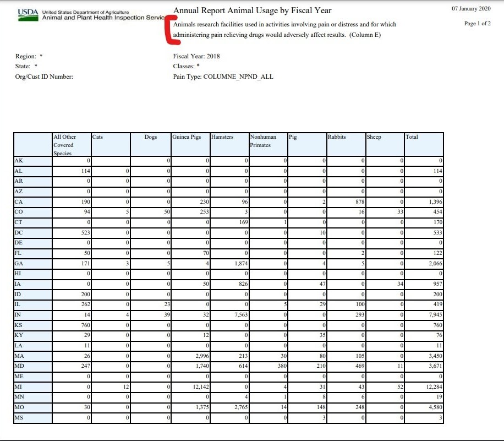
Task: Click the 'Page 1 of 2' indicator
Action: coord(478,24)
